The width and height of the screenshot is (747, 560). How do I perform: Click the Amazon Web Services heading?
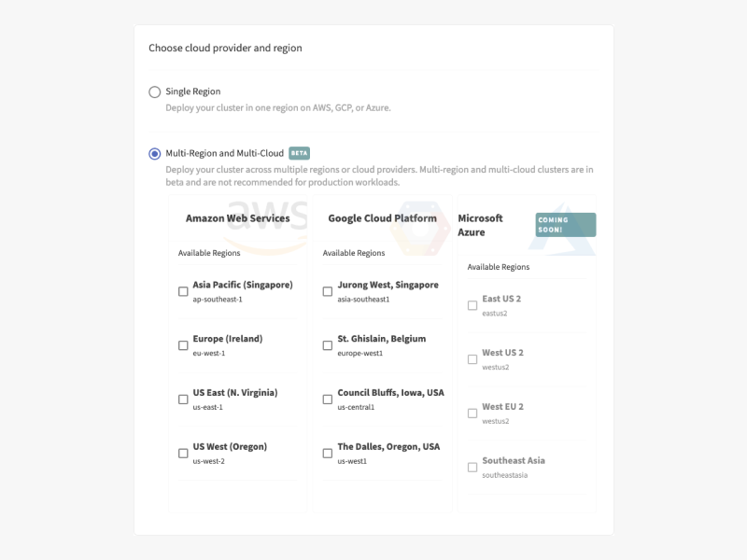tap(238, 218)
